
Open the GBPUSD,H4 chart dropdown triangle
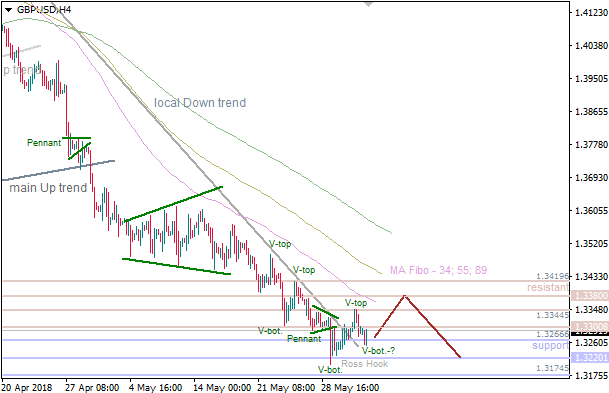(x=8, y=10)
